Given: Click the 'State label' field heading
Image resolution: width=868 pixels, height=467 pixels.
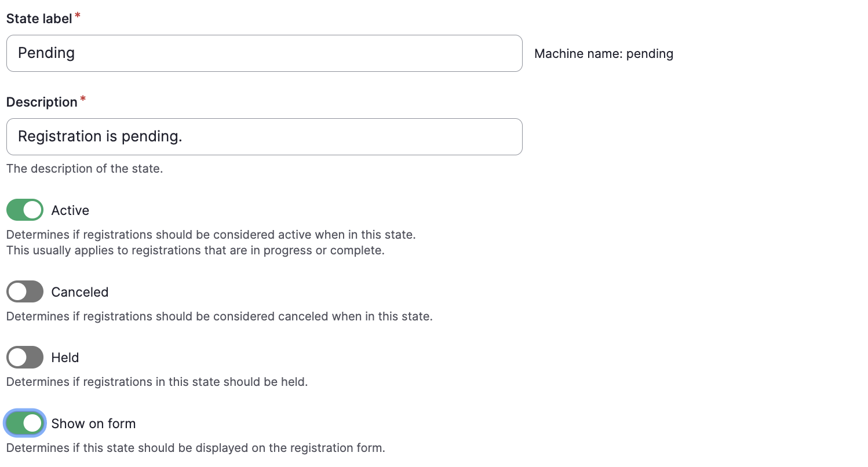Looking at the screenshot, I should [39, 19].
